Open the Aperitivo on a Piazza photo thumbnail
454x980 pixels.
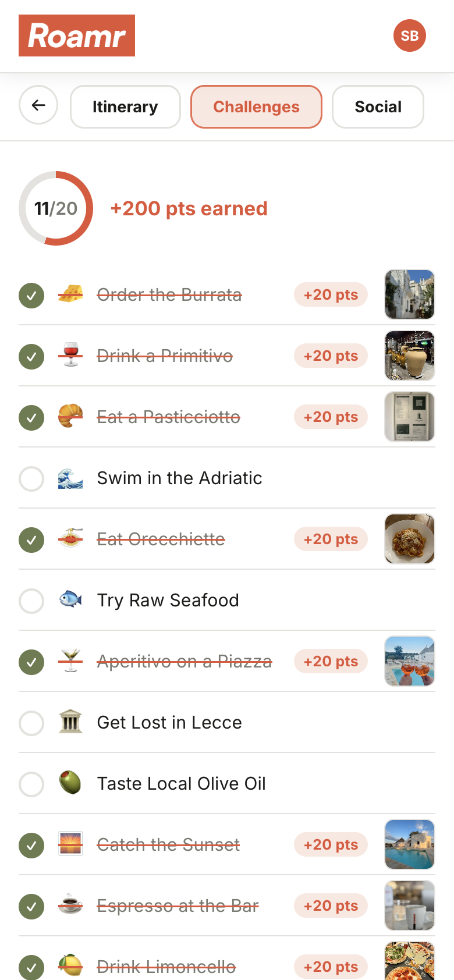[x=410, y=661]
